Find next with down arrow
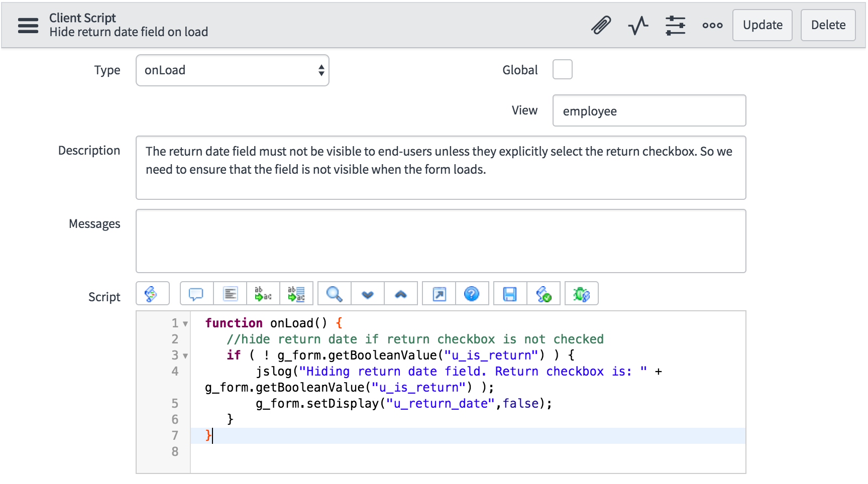868x484 pixels. coord(368,294)
